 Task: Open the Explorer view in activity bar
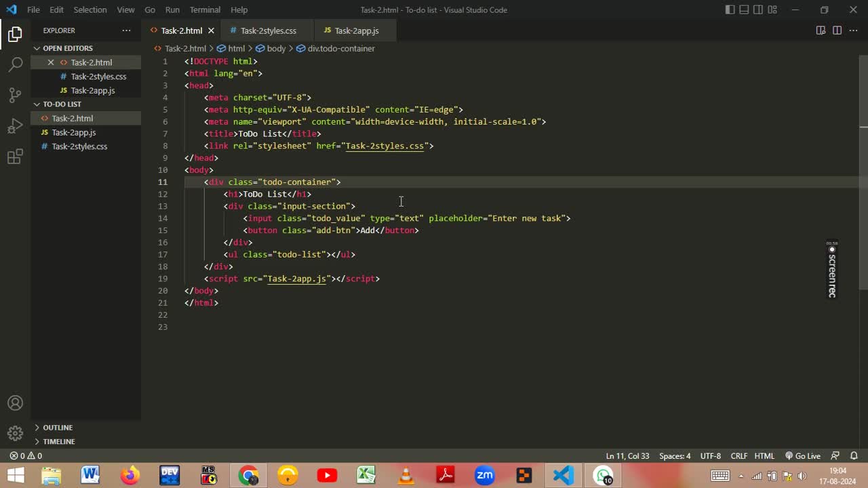15,35
